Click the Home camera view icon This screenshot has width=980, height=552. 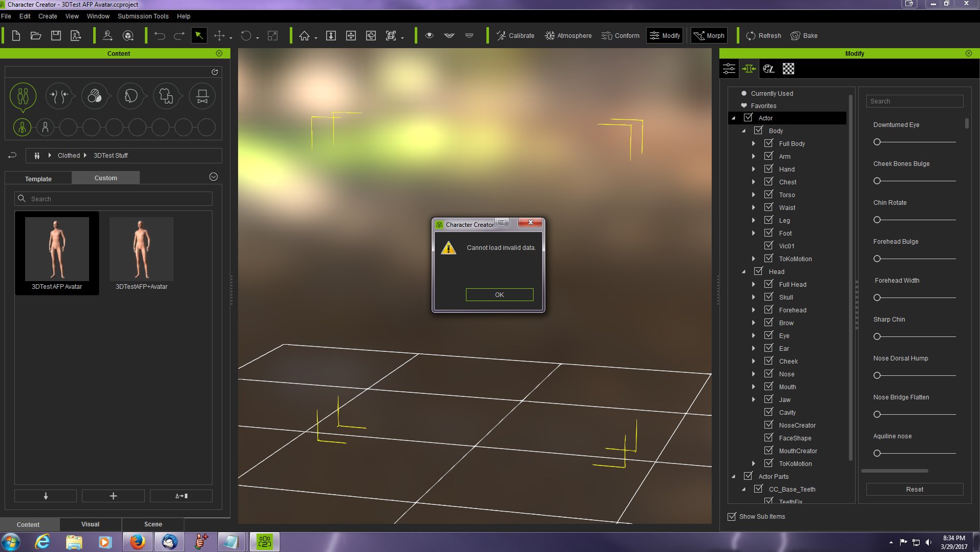(x=305, y=35)
